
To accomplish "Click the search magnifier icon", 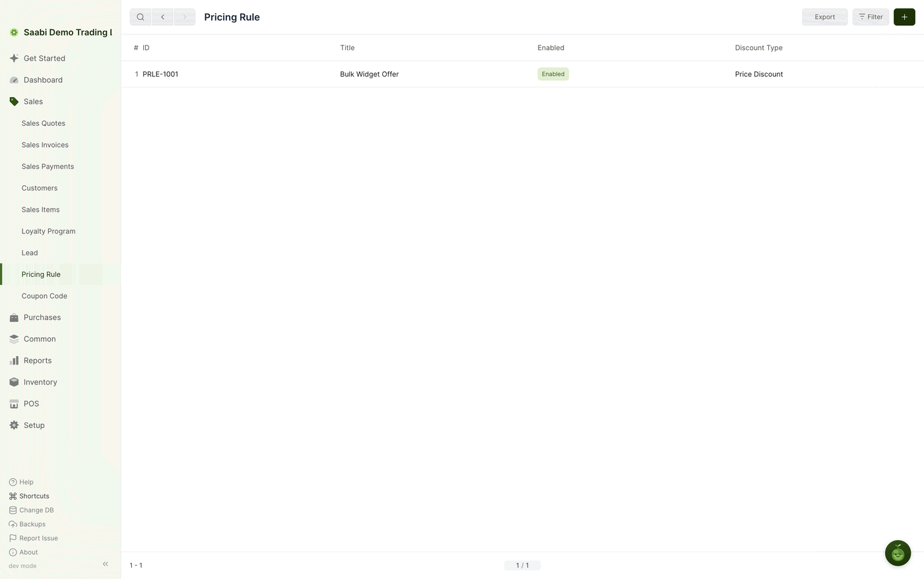I will pos(141,17).
